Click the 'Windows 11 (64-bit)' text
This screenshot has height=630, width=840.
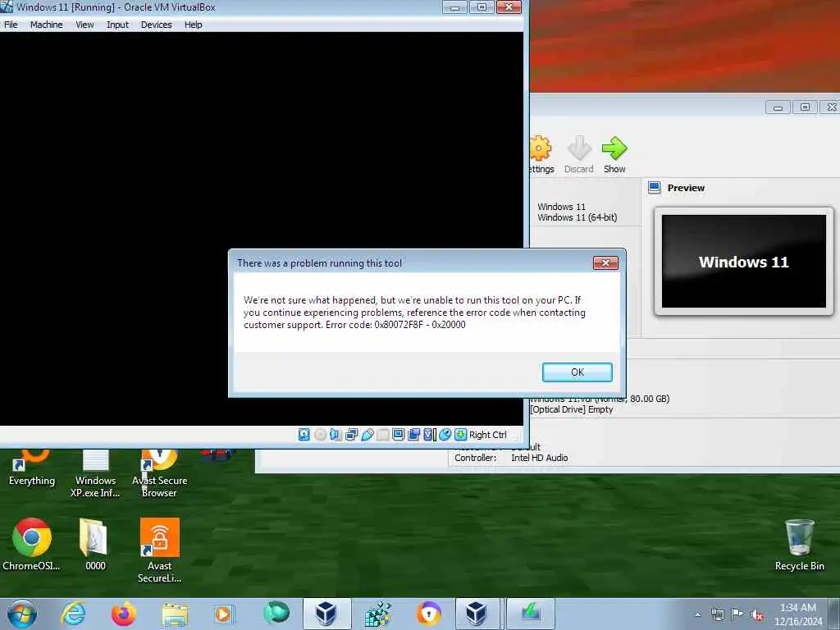[577, 217]
